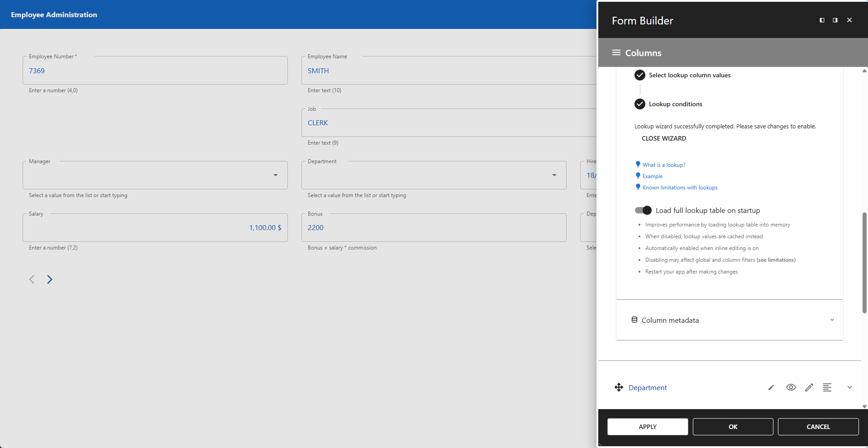This screenshot has width=868, height=448.
Task: Click the lightbulb icon beside 'What is a lookup?'
Action: [638, 164]
